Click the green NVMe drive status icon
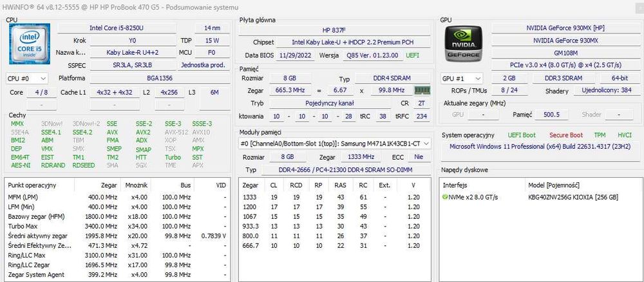Image resolution: width=644 pixels, height=282 pixels. [x=445, y=198]
